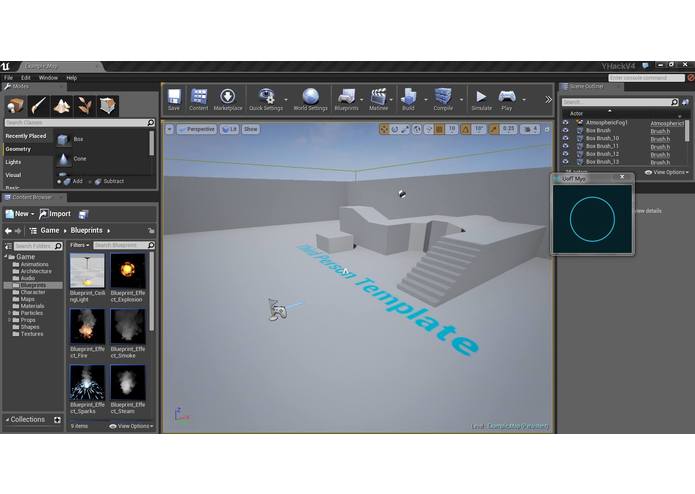Click the Compile toolbar icon
Screen dimensions: 695x494
tap(443, 99)
